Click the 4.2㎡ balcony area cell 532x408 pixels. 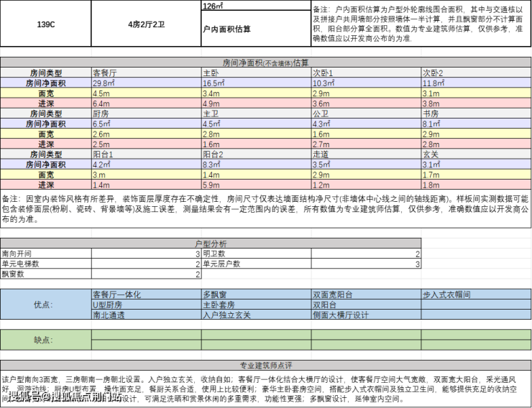point(147,164)
